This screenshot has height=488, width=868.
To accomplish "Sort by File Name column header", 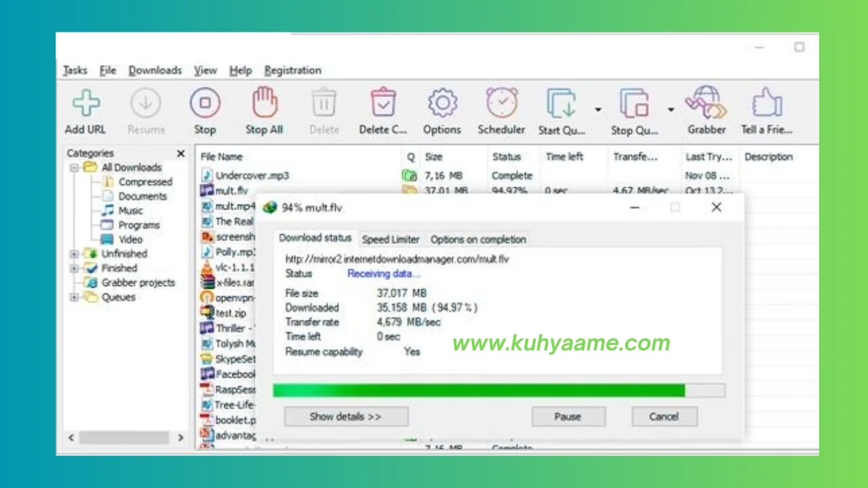I will (222, 157).
